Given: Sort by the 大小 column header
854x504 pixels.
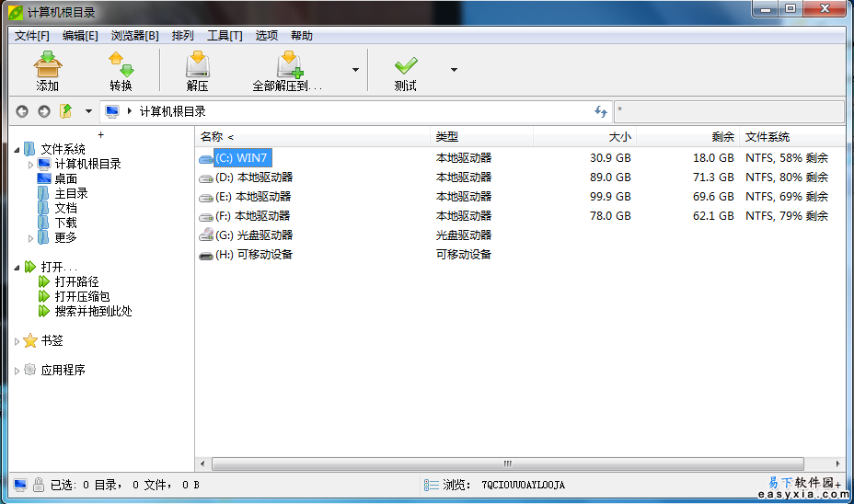Looking at the screenshot, I should click(584, 137).
